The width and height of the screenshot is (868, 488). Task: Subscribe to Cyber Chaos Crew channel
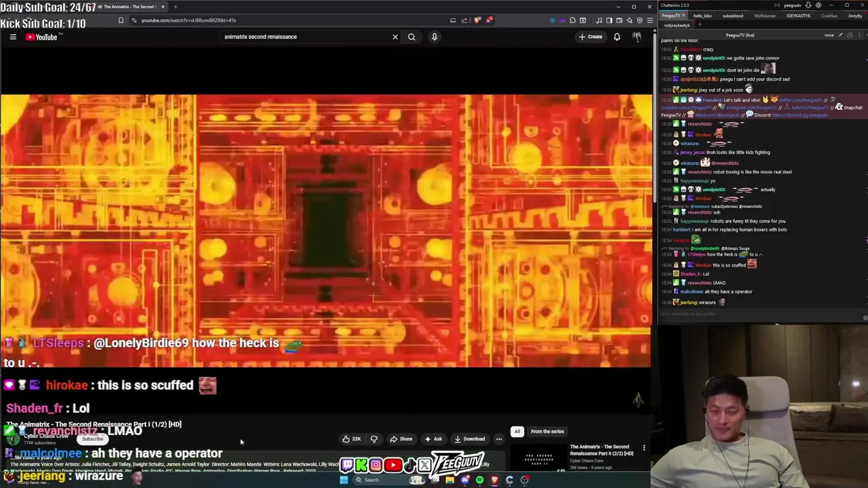[93, 439]
